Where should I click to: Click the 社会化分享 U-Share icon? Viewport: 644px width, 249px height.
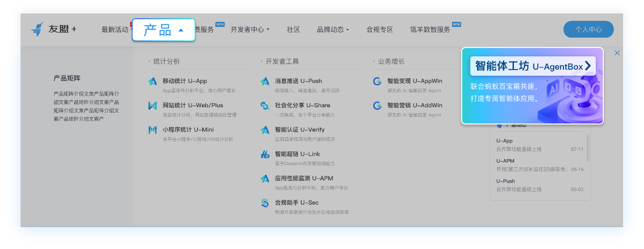coord(265,106)
